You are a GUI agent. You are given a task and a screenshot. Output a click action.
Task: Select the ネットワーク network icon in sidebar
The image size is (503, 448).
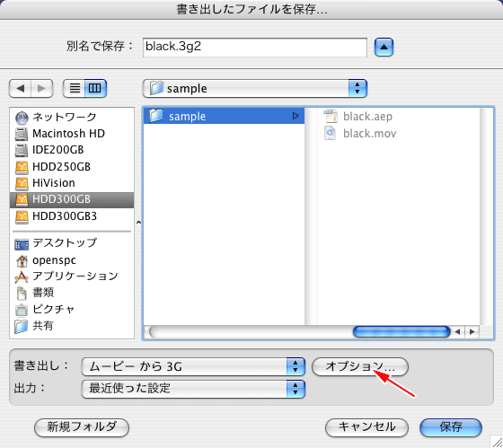tap(22, 118)
